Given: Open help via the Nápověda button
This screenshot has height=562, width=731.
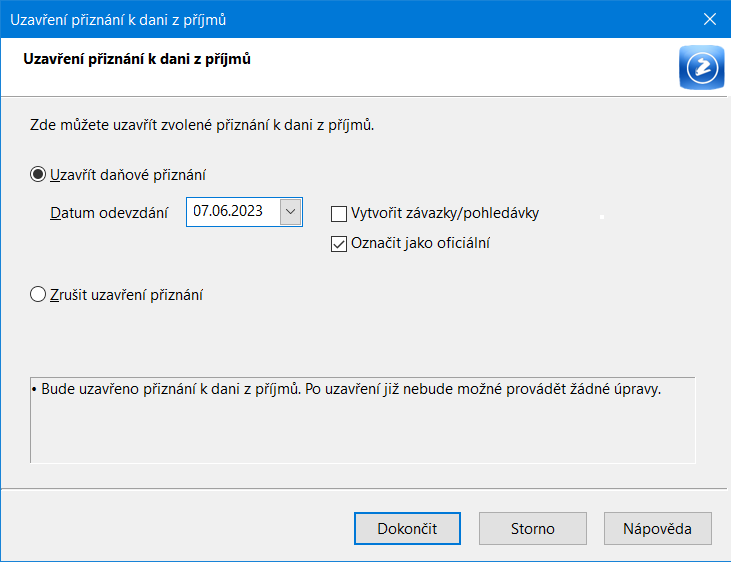Looking at the screenshot, I should point(657,528).
